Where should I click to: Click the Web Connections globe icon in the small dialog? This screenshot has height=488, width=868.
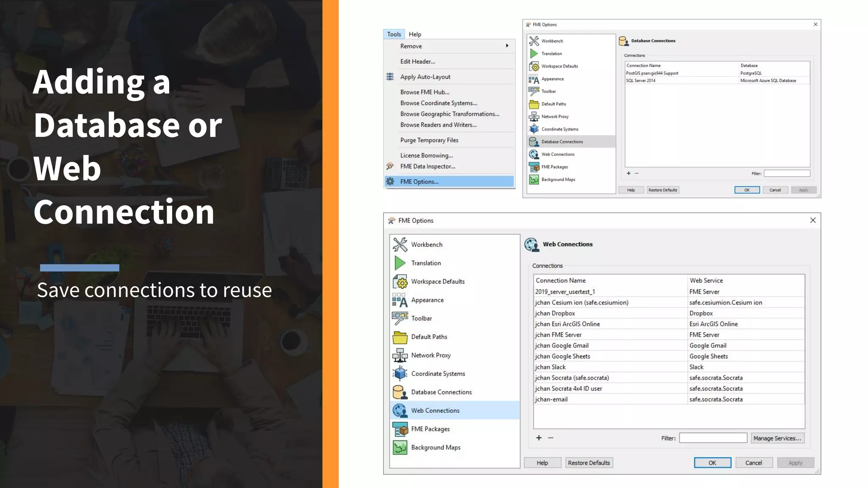534,154
